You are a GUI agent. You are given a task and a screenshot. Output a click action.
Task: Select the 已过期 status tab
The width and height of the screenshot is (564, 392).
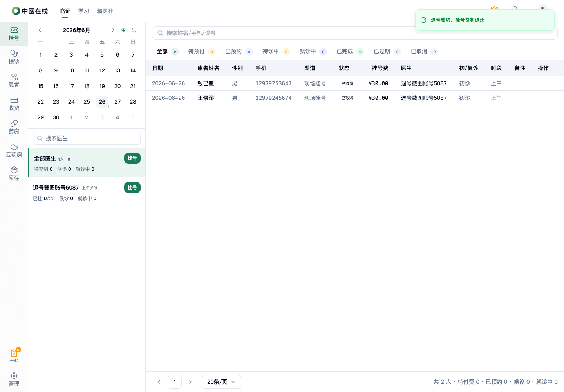[387, 51]
